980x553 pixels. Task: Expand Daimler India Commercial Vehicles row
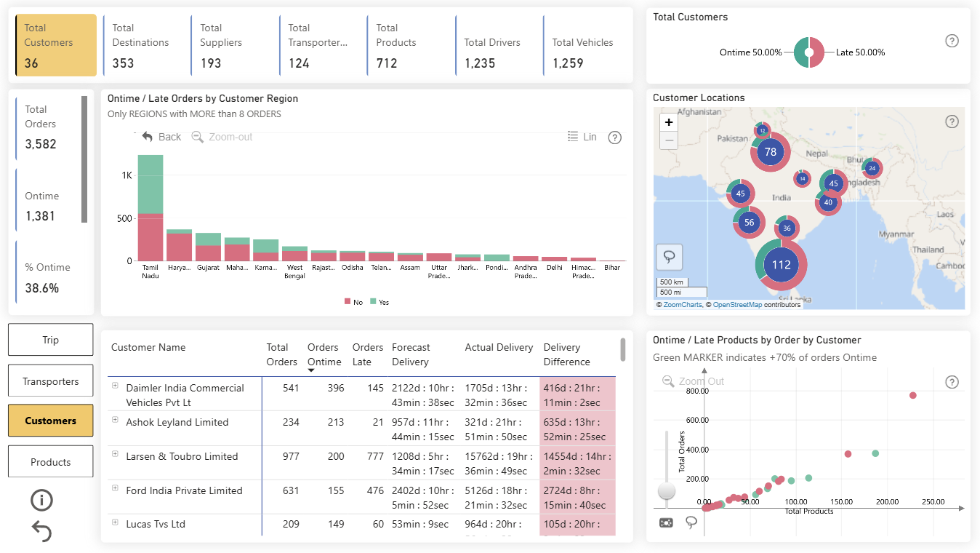[115, 386]
